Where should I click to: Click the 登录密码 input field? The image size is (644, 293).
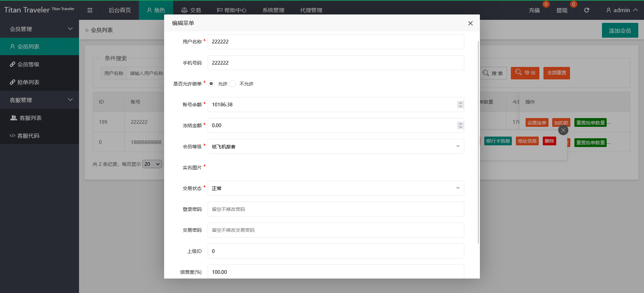click(336, 209)
